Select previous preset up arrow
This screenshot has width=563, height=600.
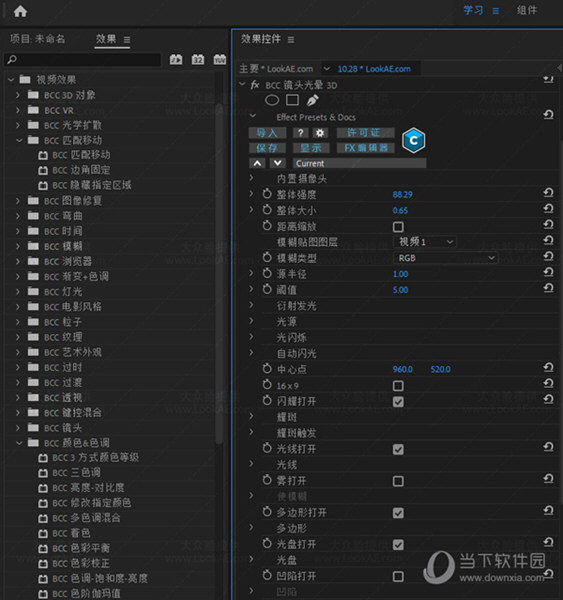pos(257,163)
